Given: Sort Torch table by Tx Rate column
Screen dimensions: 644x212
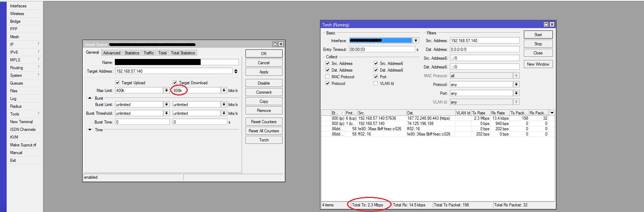Looking at the screenshot, I should (480, 113).
